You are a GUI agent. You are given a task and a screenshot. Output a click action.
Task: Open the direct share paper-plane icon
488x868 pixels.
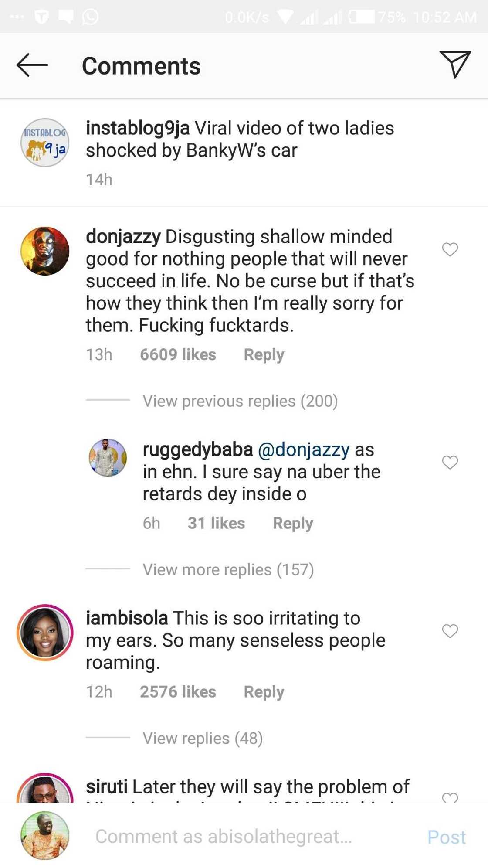456,65
